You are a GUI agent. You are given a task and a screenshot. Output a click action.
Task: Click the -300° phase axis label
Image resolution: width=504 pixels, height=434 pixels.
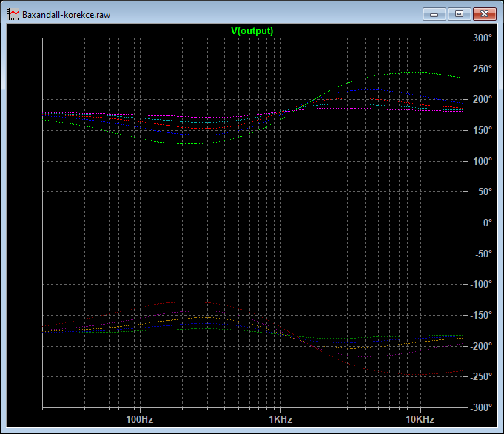pyautogui.click(x=481, y=407)
